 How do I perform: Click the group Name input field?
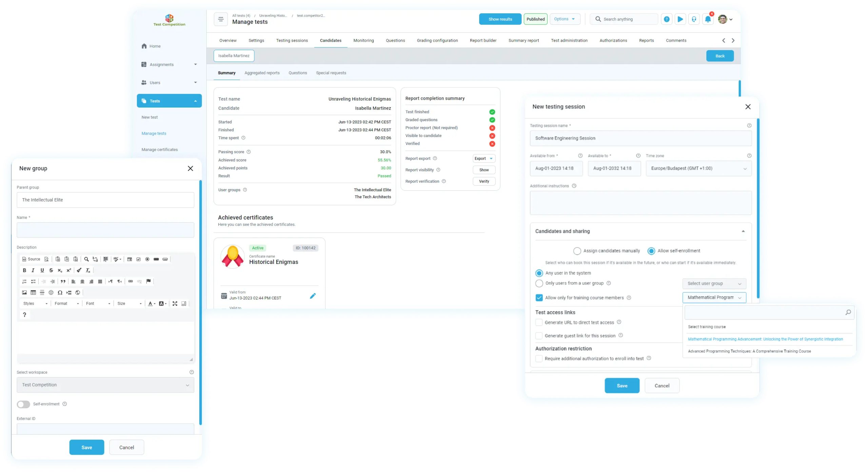tap(105, 230)
